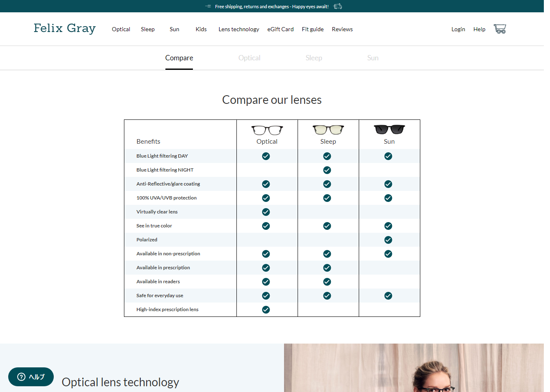Click Optical checkmark for Available in prescription

(x=266, y=268)
